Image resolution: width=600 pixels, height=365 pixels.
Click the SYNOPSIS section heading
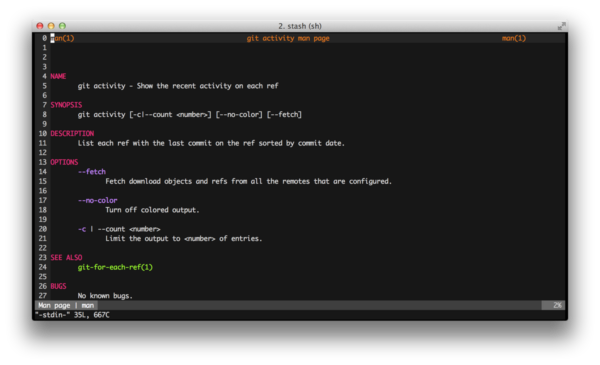click(66, 105)
